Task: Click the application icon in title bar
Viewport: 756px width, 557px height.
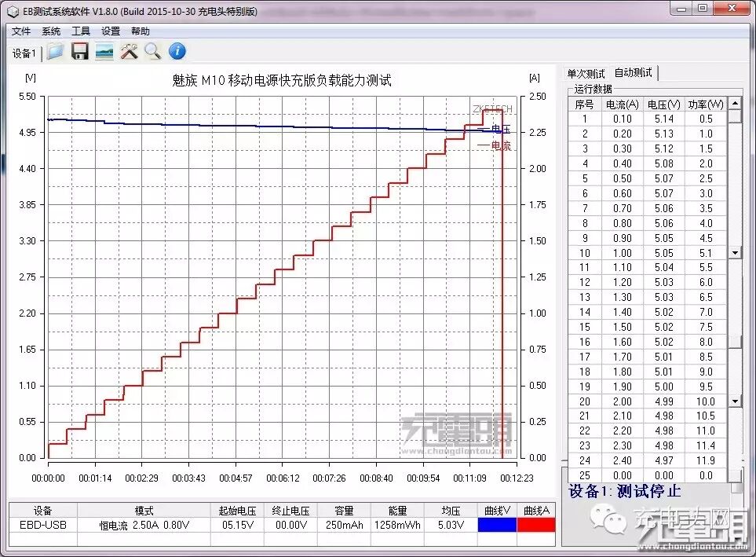Action: [13, 11]
